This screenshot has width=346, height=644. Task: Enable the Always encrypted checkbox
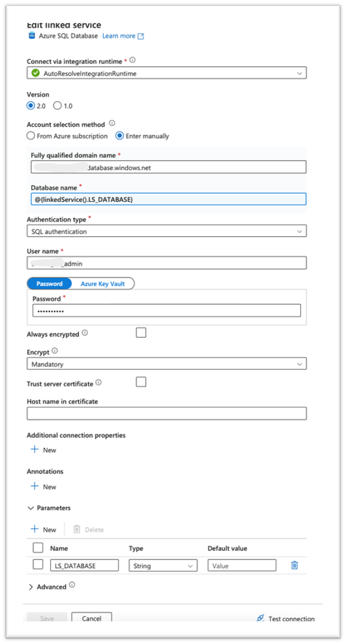pyautogui.click(x=141, y=332)
